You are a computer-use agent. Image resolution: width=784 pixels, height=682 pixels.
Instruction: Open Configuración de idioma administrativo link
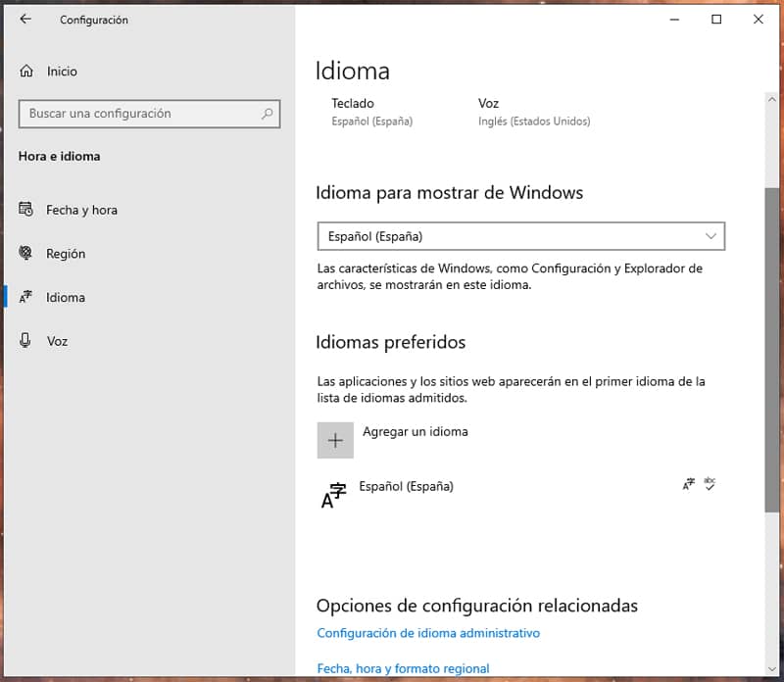tap(428, 633)
